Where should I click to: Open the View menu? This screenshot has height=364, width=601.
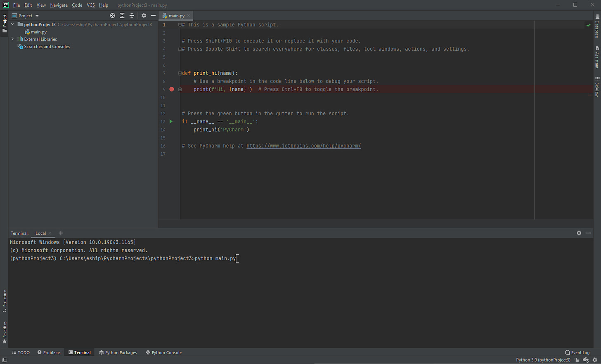(x=41, y=5)
